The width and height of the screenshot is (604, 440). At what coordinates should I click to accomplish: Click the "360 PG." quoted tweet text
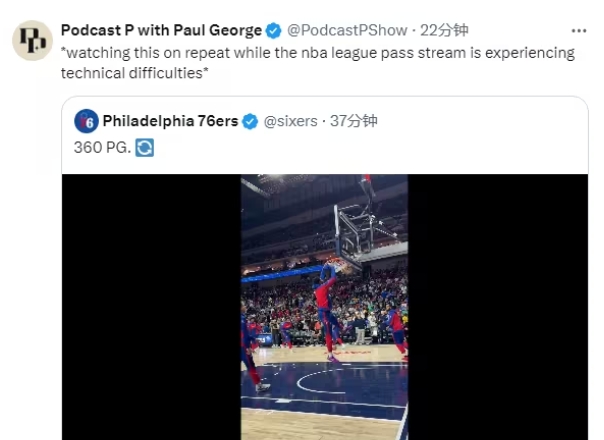click(102, 147)
